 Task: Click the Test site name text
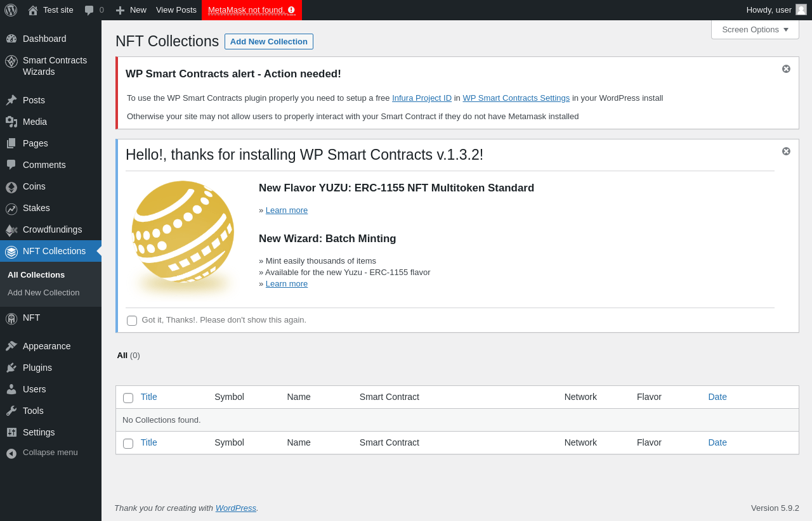click(x=58, y=10)
